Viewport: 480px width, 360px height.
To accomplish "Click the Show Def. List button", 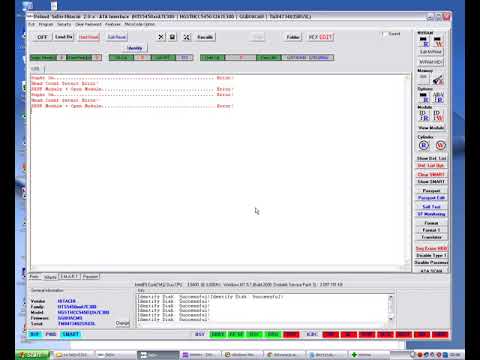I will point(432,158).
